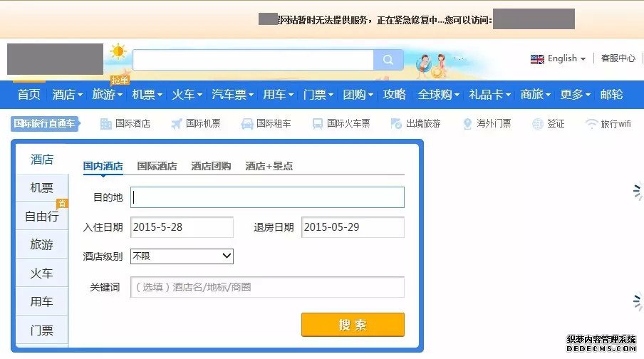Click the 国际租车 car icon
Image resolution: width=644 pixels, height=359 pixels.
247,124
